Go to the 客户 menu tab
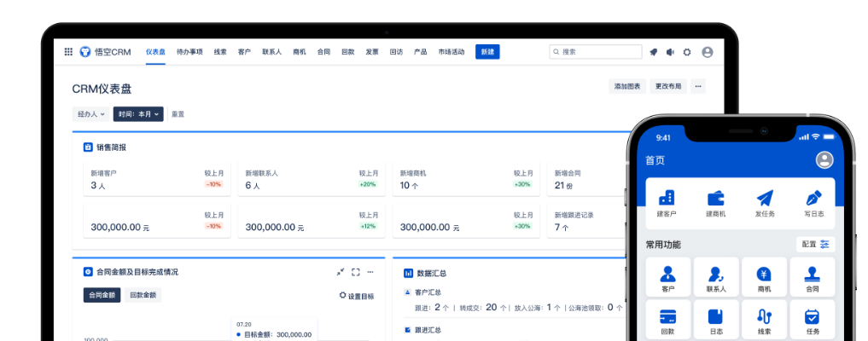 pos(244,52)
